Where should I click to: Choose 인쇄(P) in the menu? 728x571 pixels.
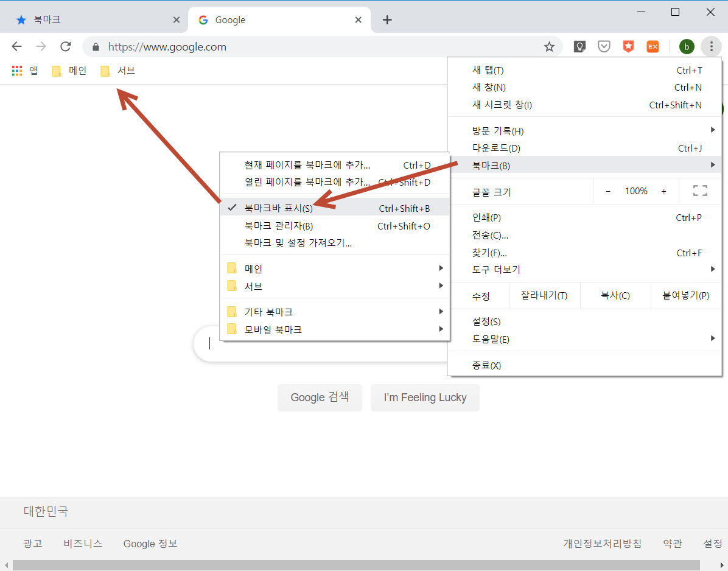point(584,217)
